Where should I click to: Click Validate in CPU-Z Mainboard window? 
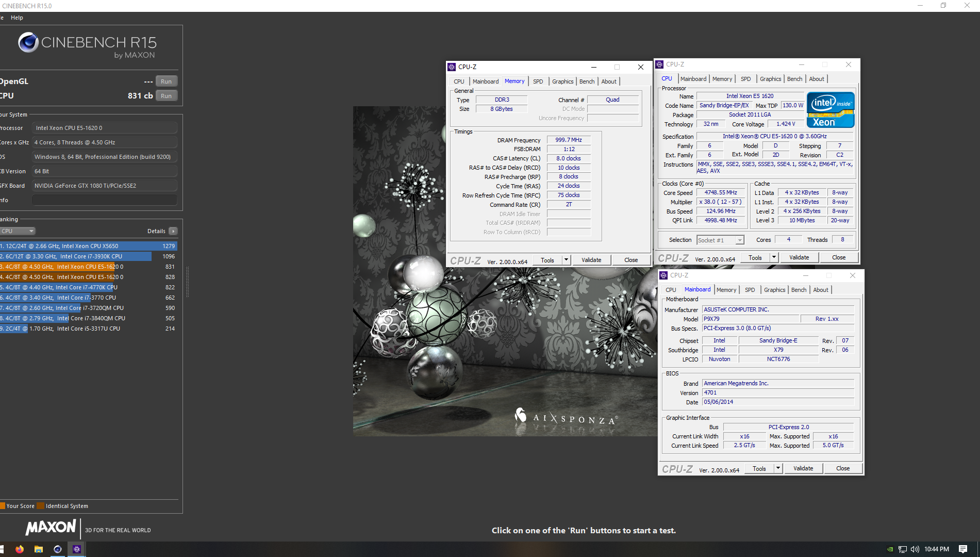point(803,468)
